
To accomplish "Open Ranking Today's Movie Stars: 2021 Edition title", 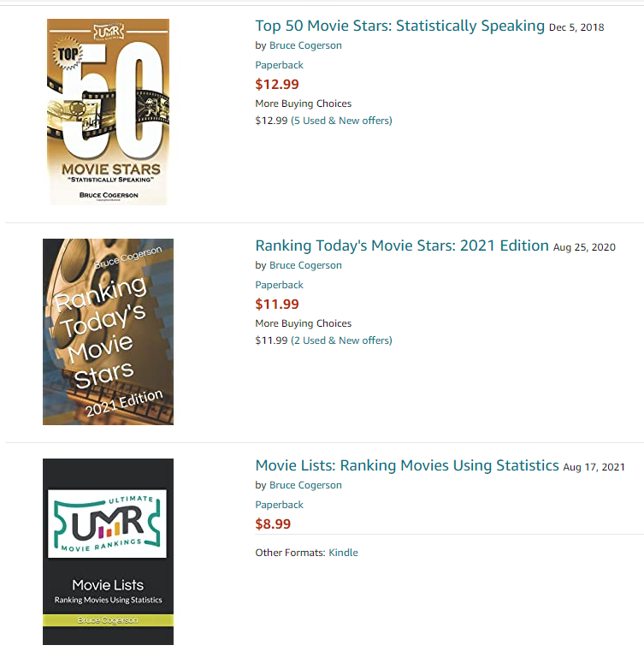I will 402,246.
